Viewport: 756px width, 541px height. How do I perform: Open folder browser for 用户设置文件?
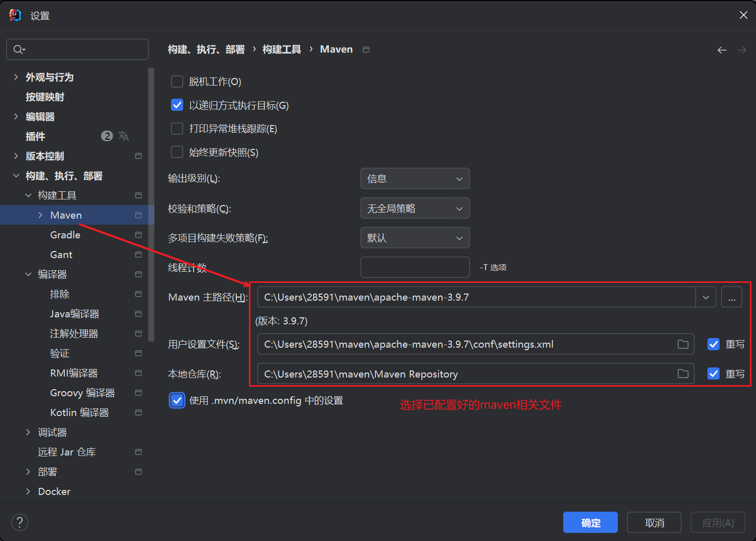point(683,344)
